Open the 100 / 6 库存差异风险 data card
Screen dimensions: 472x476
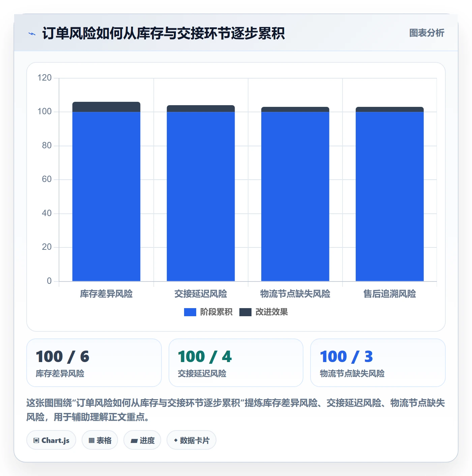(94, 363)
